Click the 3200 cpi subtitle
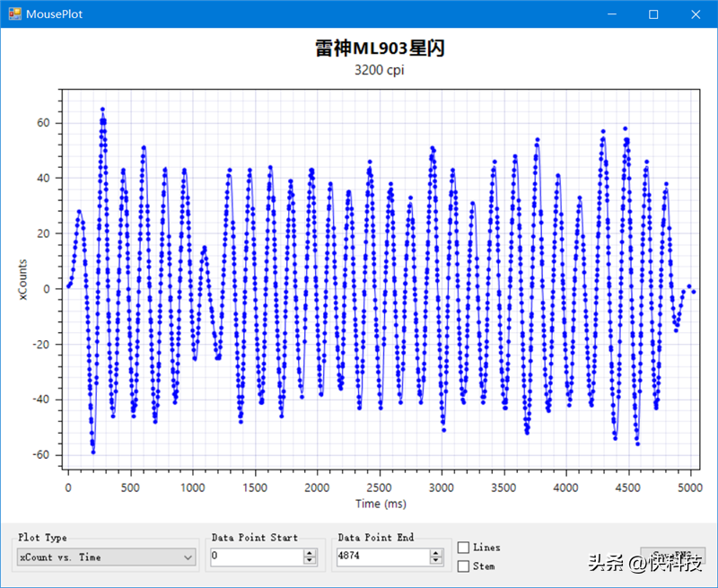Screen dimensions: 718x588 click(x=379, y=70)
